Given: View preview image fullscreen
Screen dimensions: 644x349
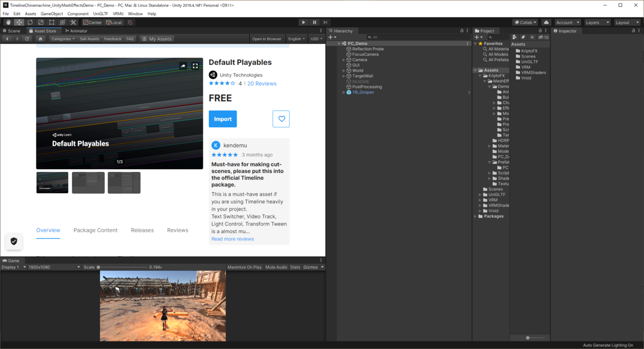Looking at the screenshot, I should click(195, 66).
